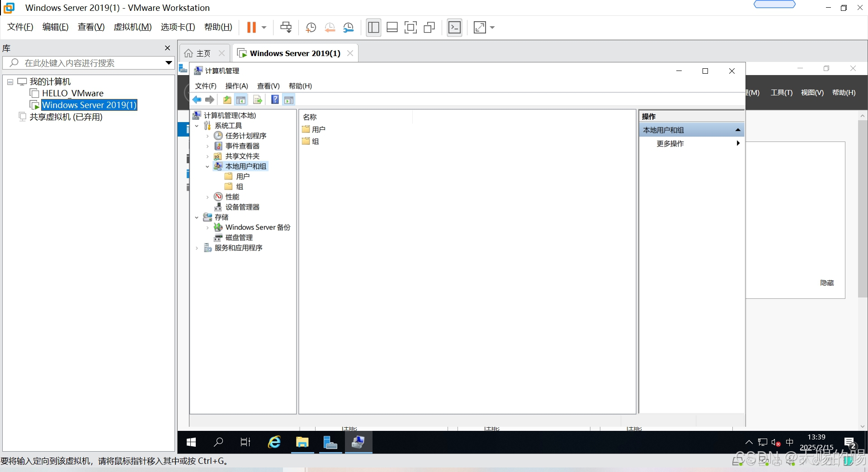Open the Windows Start button

click(x=191, y=442)
